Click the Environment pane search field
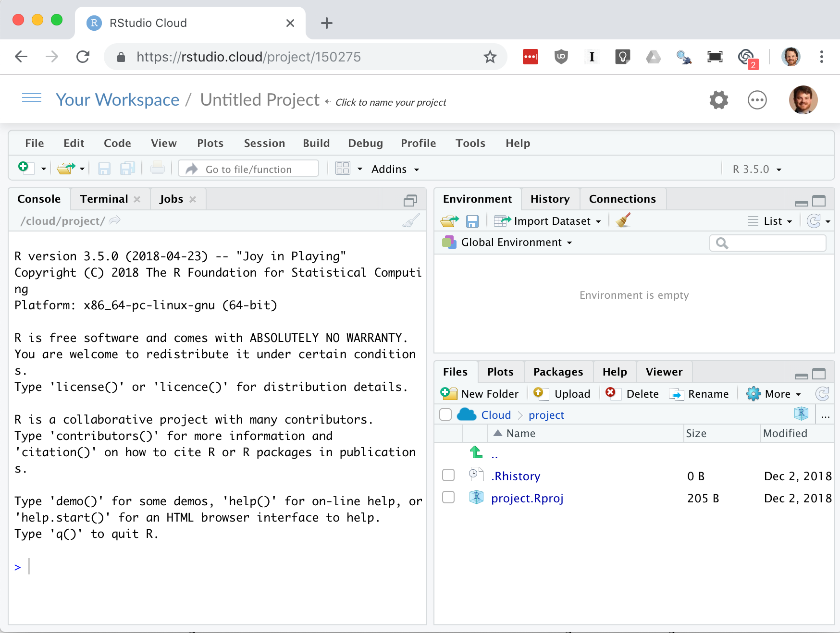Image resolution: width=840 pixels, height=633 pixels. pos(767,243)
